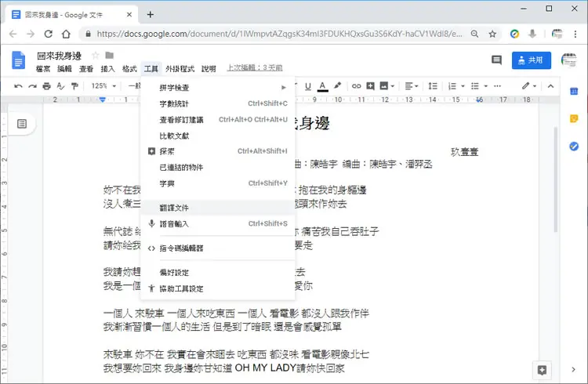Open the Tasks side panel icon

pyautogui.click(x=574, y=147)
